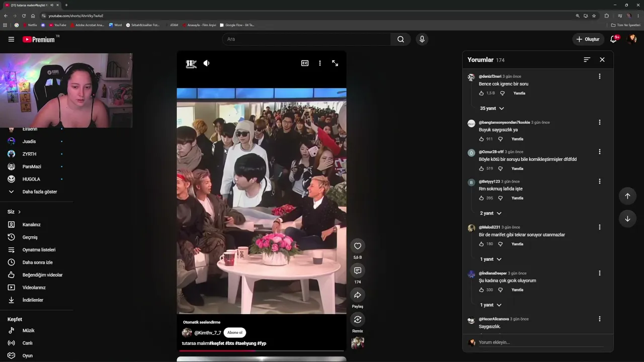The height and width of the screenshot is (362, 644).
Task: Bookmark this page with the star
Action: click(x=594, y=16)
